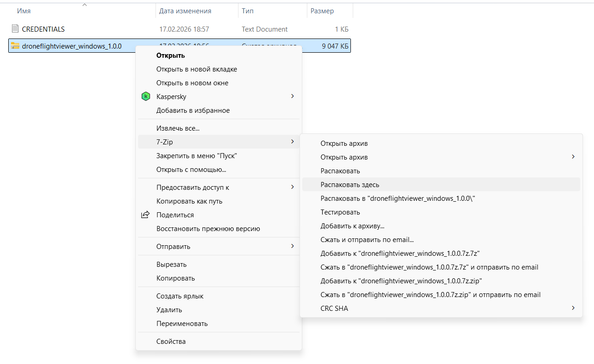Expand the Предоставить доступ к submenu arrow

click(x=293, y=187)
